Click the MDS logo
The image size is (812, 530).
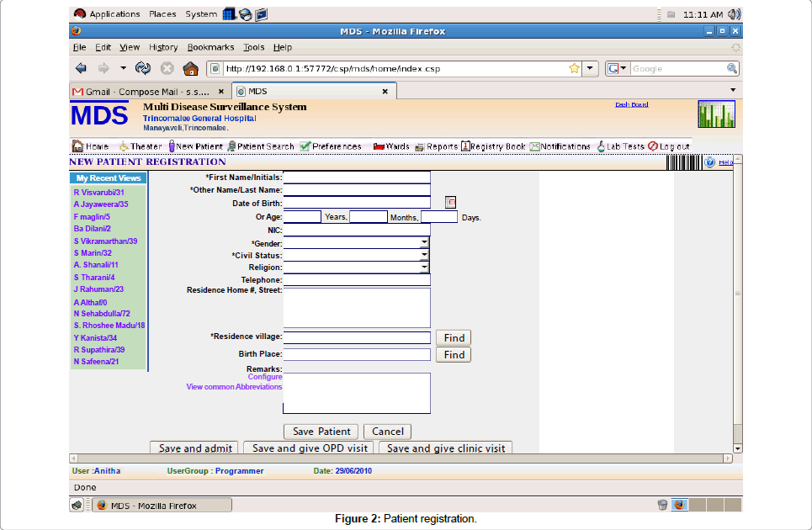[99, 115]
